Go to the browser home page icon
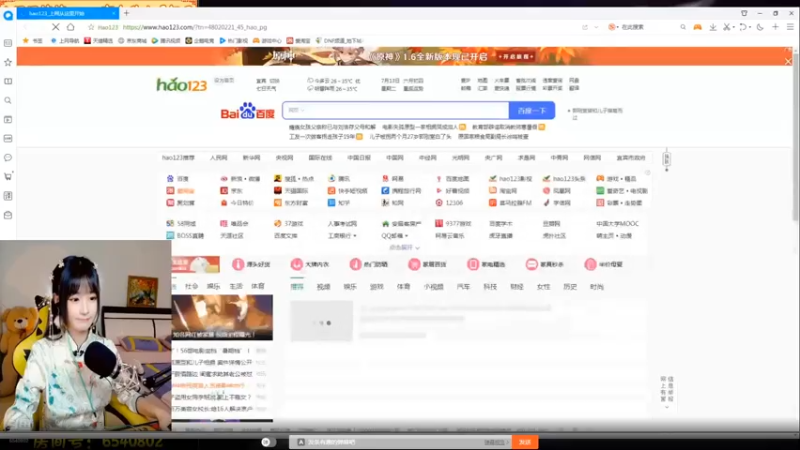 70,27
